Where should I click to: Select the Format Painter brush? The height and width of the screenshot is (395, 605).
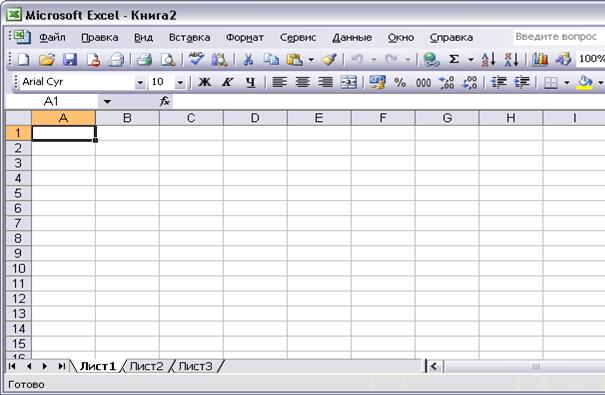(x=329, y=59)
